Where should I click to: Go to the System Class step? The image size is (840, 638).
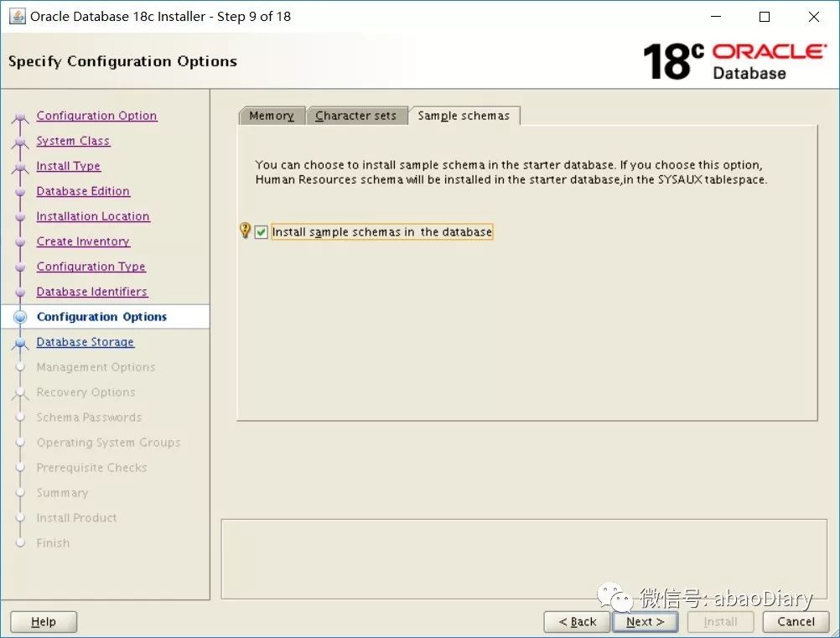point(73,141)
